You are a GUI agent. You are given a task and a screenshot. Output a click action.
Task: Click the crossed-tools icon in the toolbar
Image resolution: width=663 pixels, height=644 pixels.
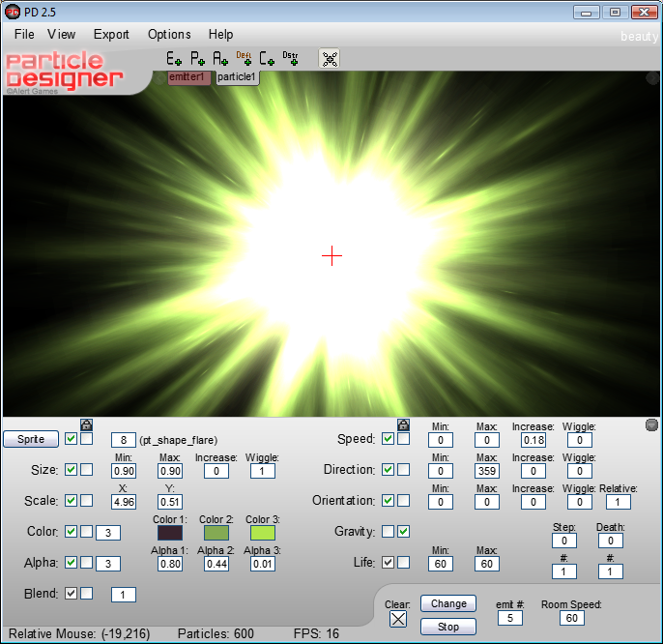click(330, 58)
